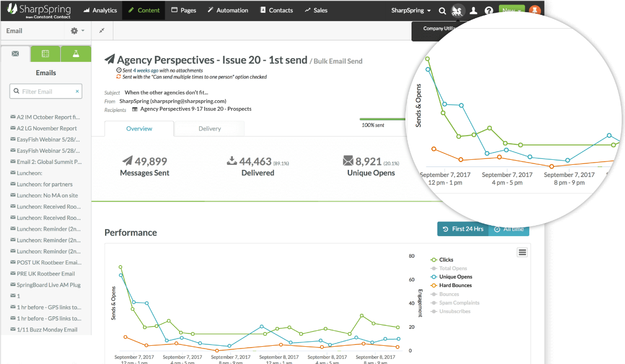Image resolution: width=625 pixels, height=364 pixels.
Task: Hide the Hard Bounces series in legend
Action: [455, 285]
